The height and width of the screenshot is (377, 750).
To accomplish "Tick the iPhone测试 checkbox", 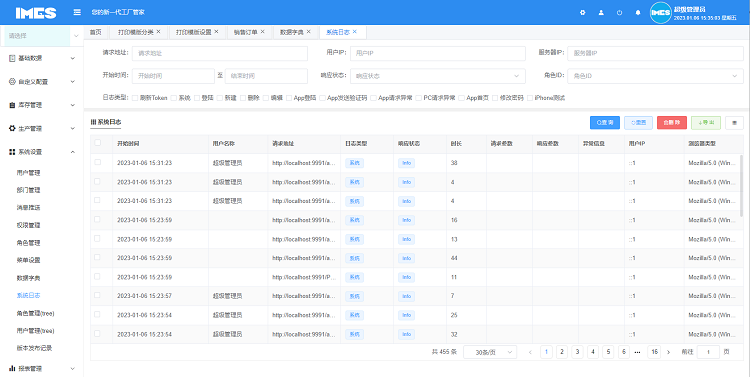I will 529,98.
